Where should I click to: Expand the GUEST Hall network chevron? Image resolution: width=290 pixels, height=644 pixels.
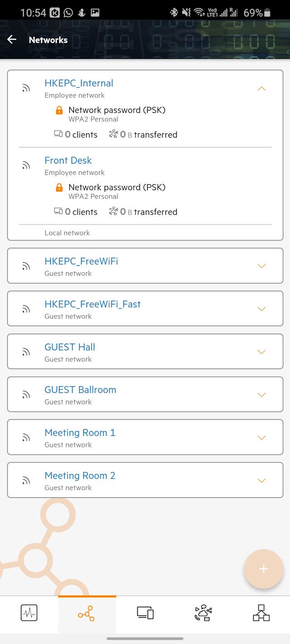coord(261,352)
